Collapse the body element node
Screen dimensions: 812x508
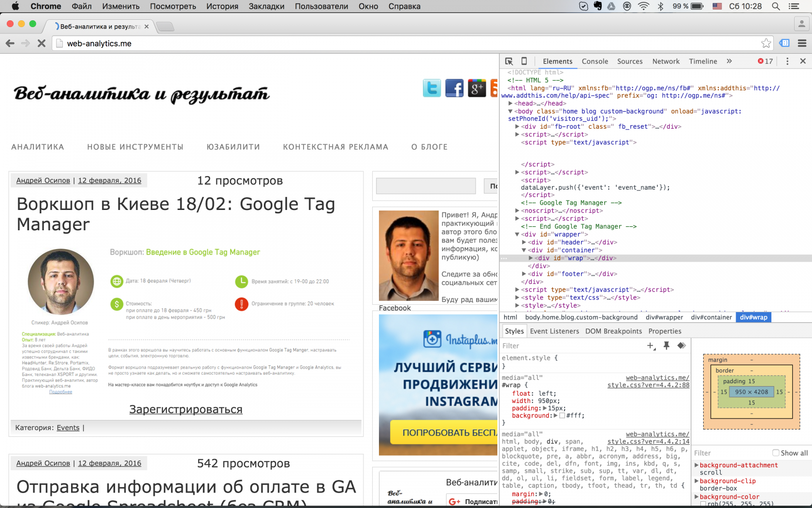pyautogui.click(x=510, y=111)
